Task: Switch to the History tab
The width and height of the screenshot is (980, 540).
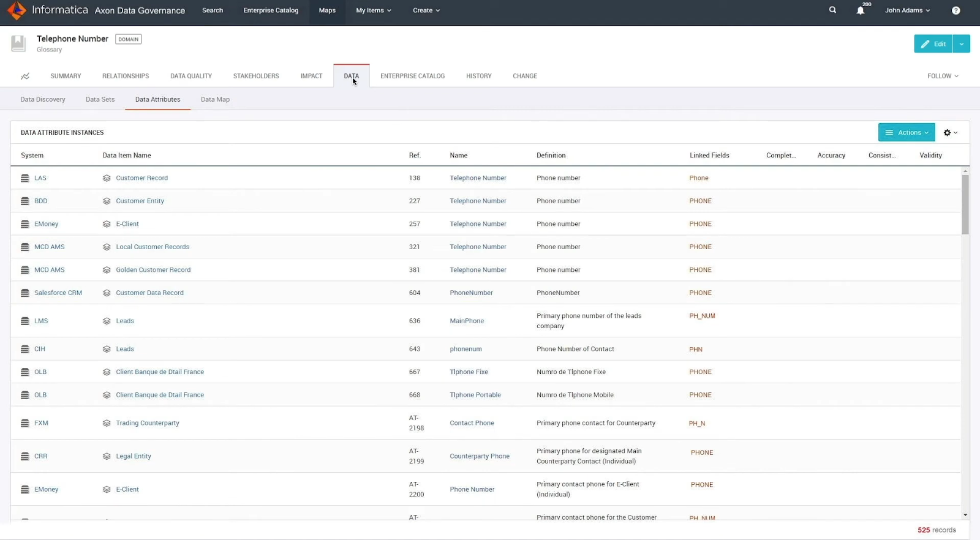Action: click(x=479, y=76)
